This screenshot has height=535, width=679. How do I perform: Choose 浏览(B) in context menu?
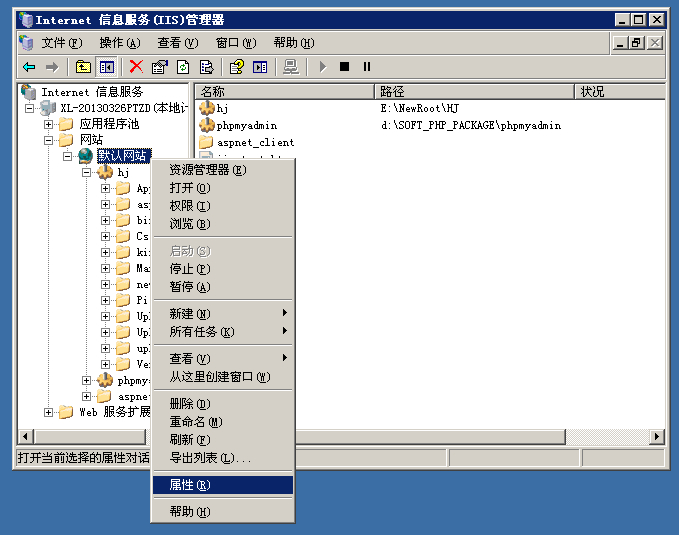click(x=223, y=224)
